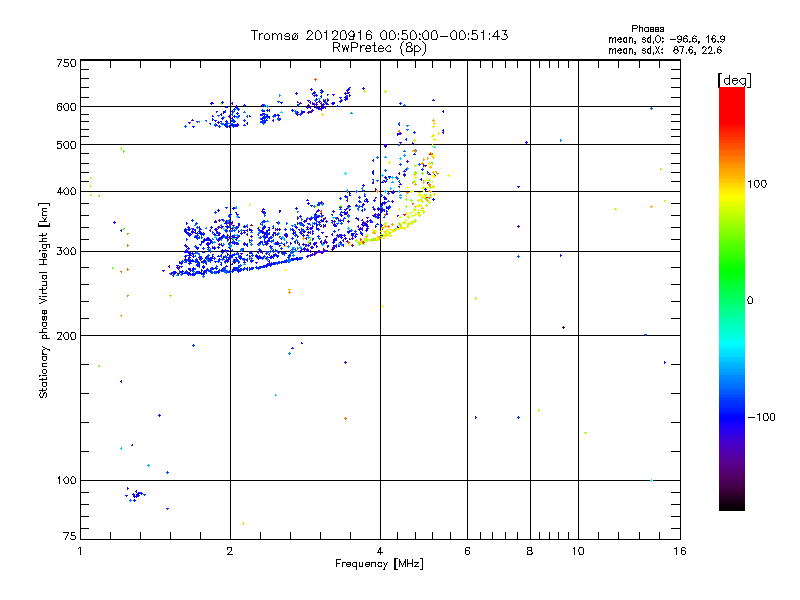Click the 'Phases' header text

[647, 29]
